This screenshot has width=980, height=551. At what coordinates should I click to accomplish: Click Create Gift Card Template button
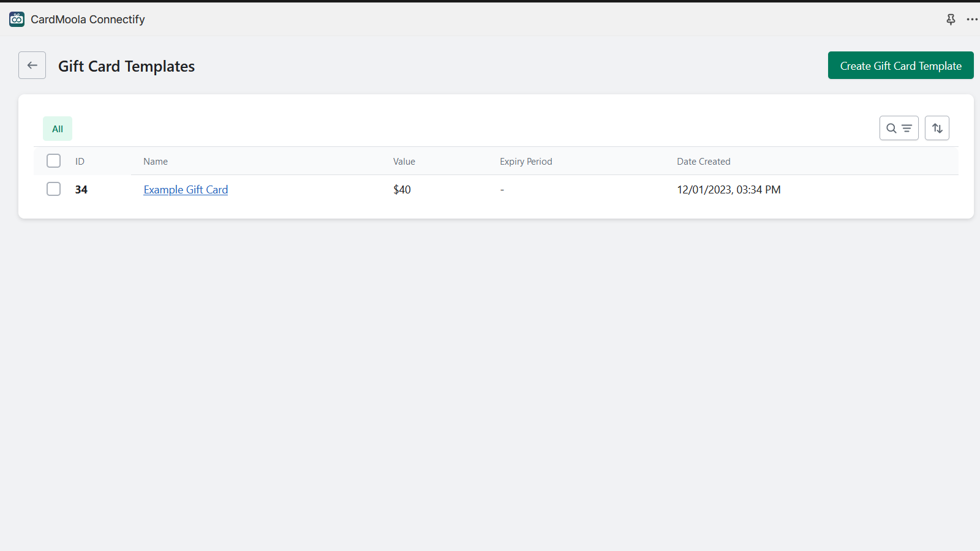tap(901, 66)
